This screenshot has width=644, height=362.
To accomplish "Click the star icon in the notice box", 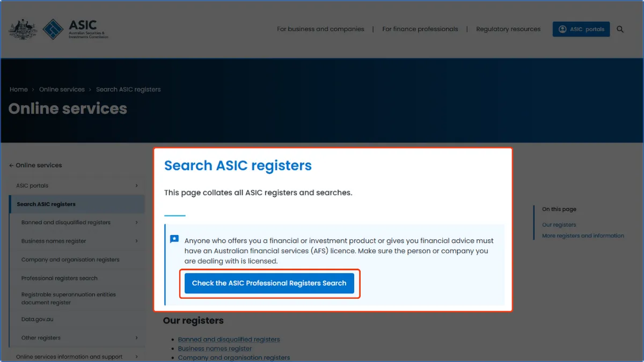I will tap(174, 239).
